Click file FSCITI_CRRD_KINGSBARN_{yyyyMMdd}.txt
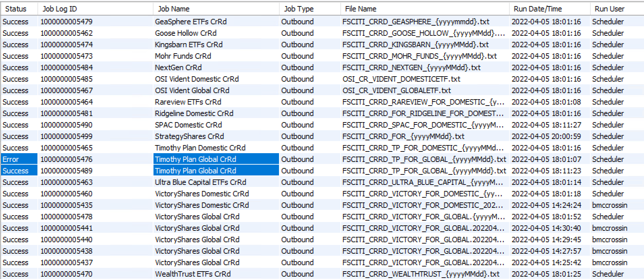 click(x=416, y=45)
